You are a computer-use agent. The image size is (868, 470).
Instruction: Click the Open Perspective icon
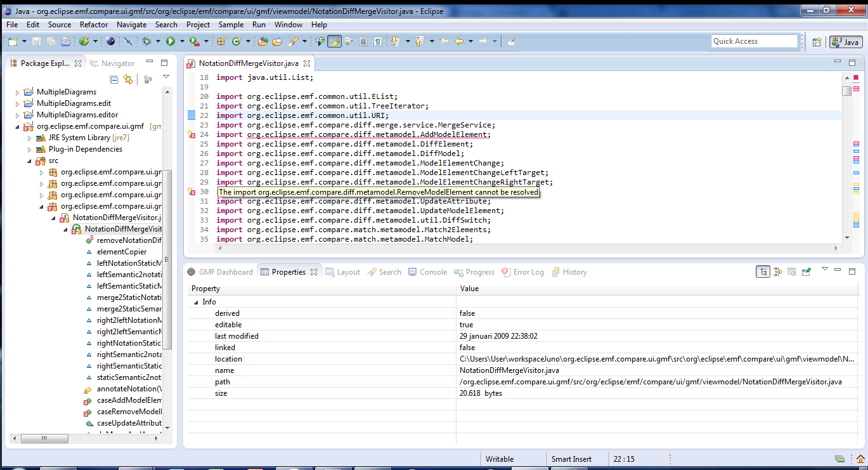coord(817,42)
